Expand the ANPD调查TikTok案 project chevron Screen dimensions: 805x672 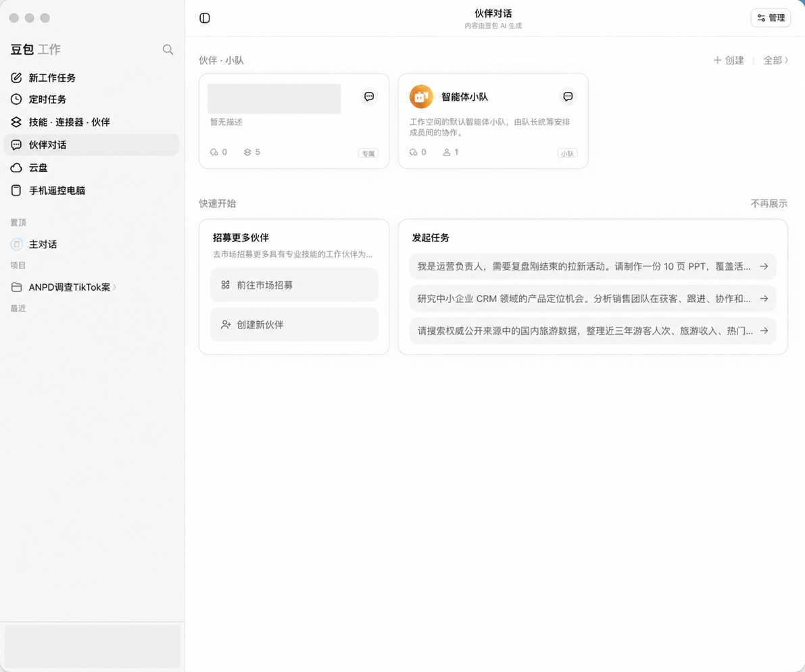pyautogui.click(x=114, y=287)
